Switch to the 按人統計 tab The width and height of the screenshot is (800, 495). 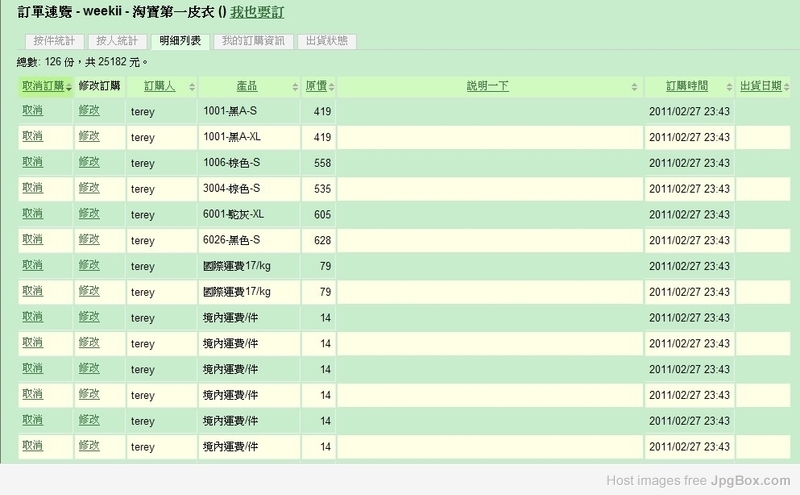pyautogui.click(x=116, y=41)
